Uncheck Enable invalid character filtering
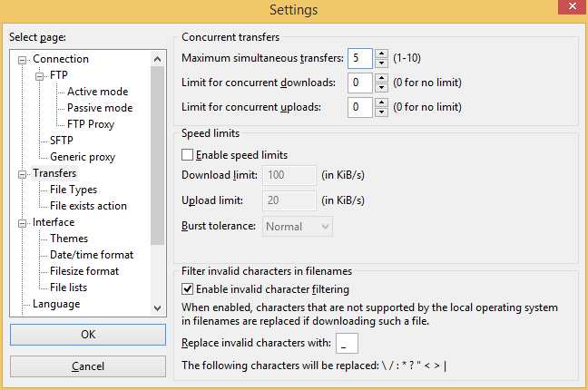Viewport: 588px width, 390px height. pos(187,289)
